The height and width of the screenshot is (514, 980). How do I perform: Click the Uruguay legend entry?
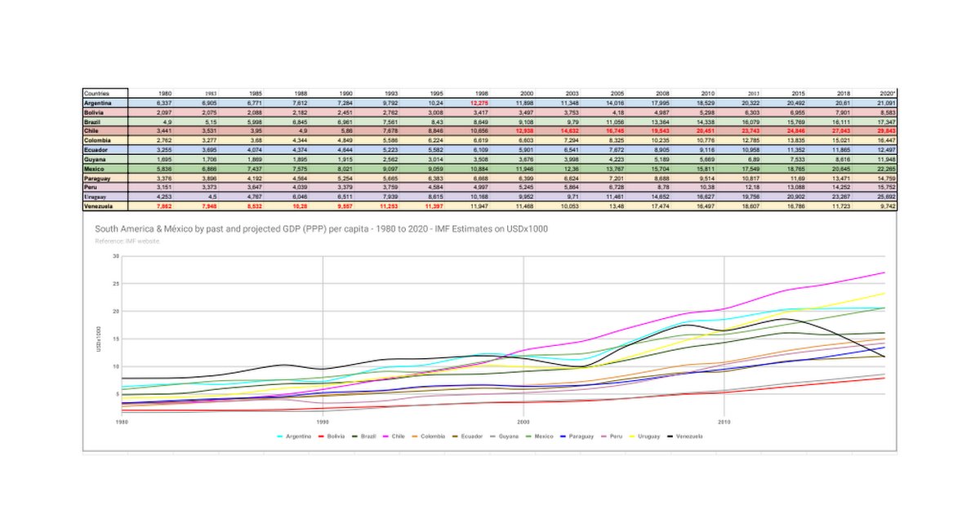click(648, 436)
